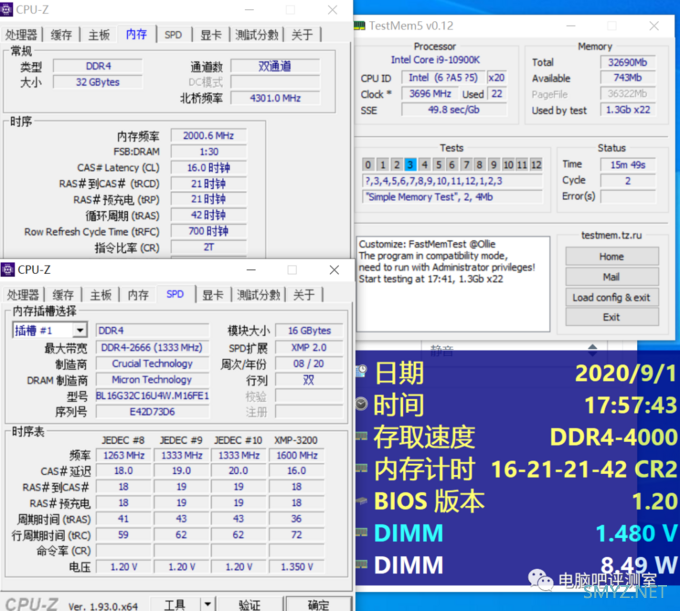
Task: Click the 1600 MHz XMP-3200 frequency cell
Action: 297,455
